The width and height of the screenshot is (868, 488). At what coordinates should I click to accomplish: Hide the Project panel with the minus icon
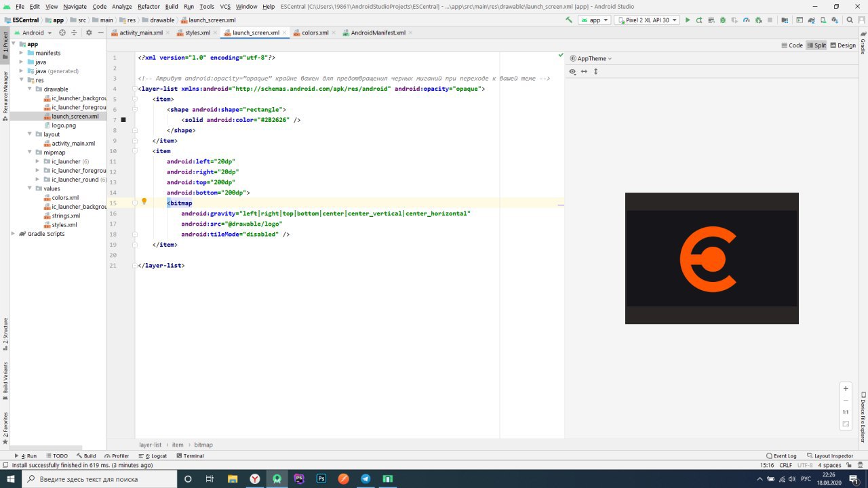100,33
